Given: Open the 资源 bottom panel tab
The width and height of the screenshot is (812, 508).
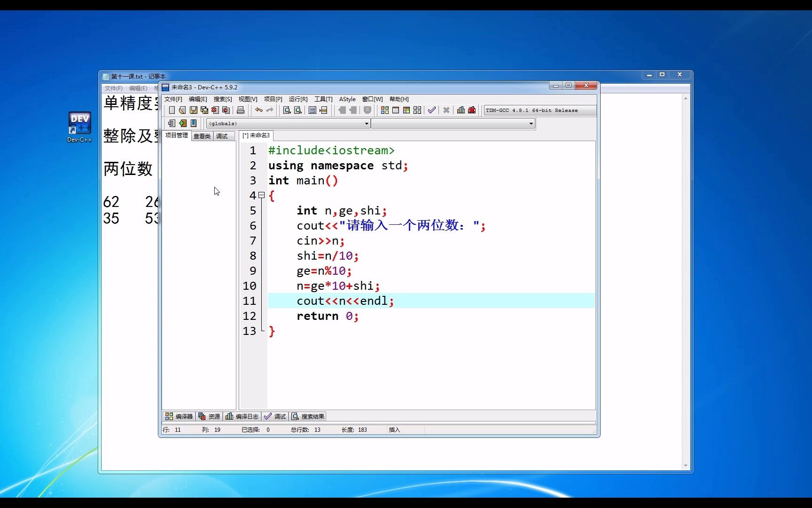Looking at the screenshot, I should (209, 416).
